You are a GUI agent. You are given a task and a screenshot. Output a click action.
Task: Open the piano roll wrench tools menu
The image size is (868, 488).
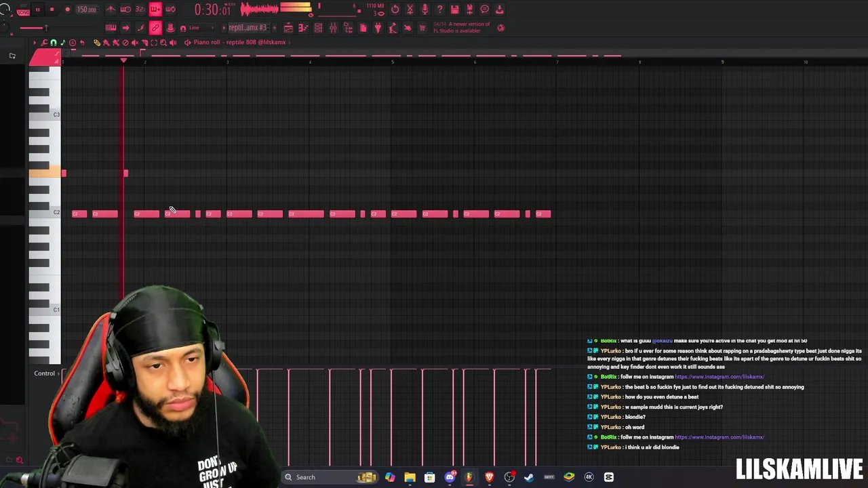click(x=44, y=43)
